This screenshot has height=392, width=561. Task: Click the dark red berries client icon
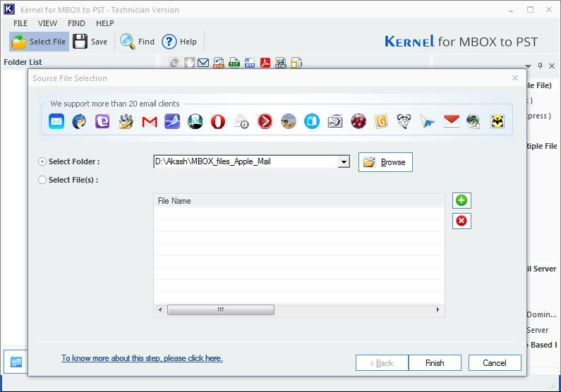point(358,121)
